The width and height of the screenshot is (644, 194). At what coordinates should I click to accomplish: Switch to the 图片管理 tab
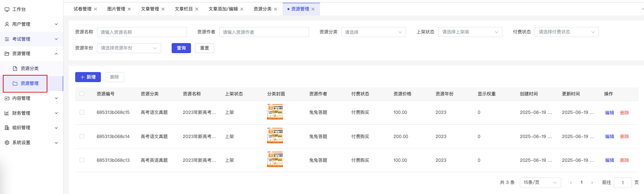116,9
